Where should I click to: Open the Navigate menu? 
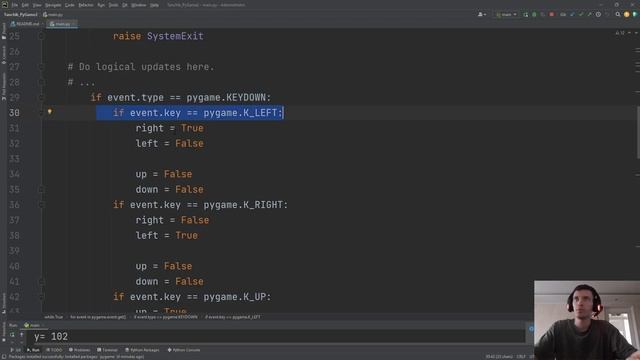(x=53, y=5)
